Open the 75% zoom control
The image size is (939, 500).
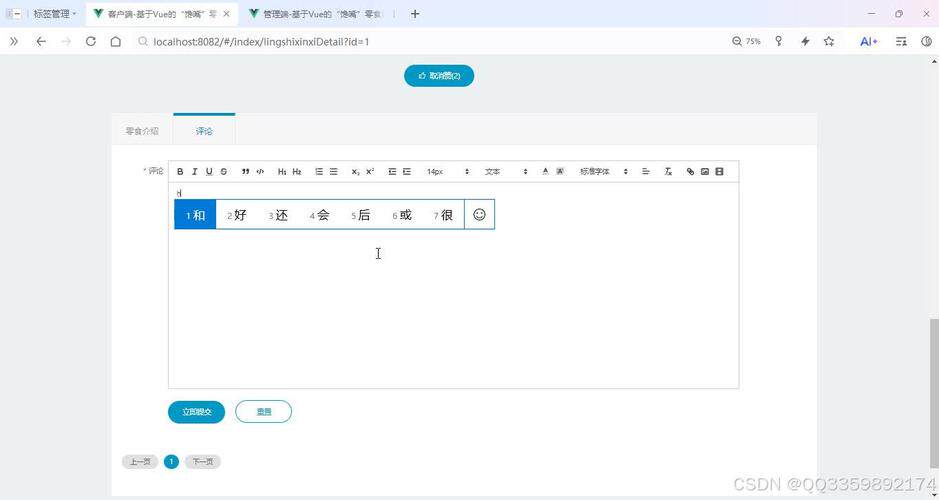click(746, 41)
